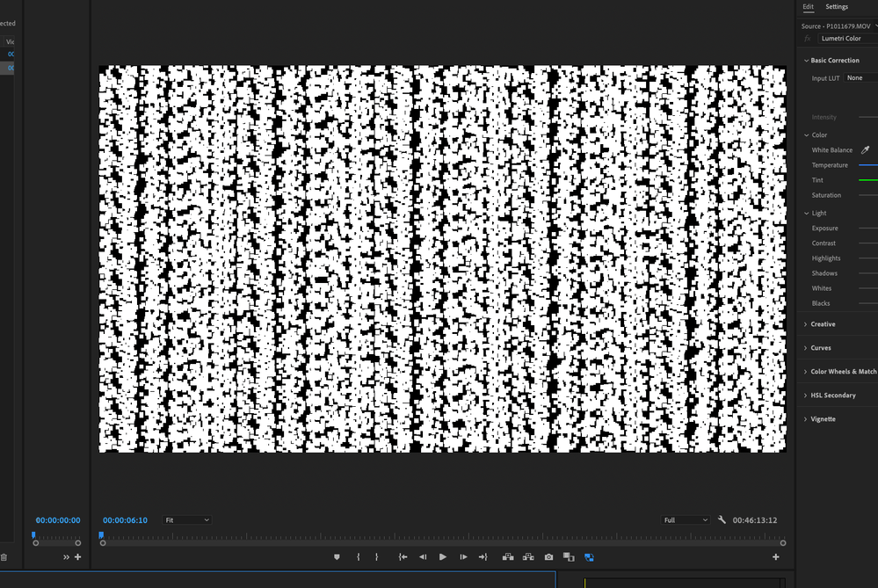The height and width of the screenshot is (588, 878).
Task: Collapse the Basic Correction section
Action: tap(806, 61)
